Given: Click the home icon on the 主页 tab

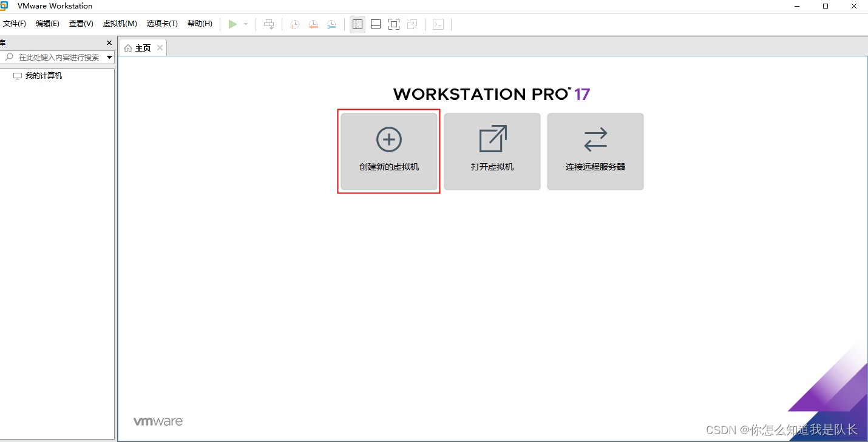Looking at the screenshot, I should [x=128, y=48].
